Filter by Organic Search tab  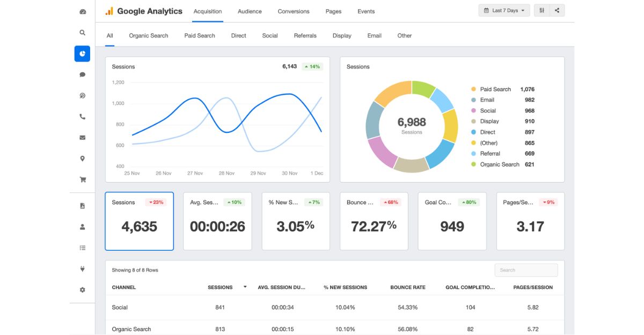(149, 35)
